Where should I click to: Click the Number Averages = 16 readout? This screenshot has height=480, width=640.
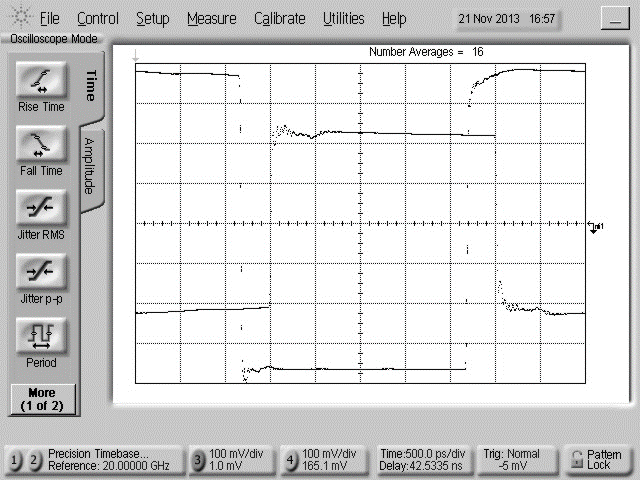coord(426,52)
